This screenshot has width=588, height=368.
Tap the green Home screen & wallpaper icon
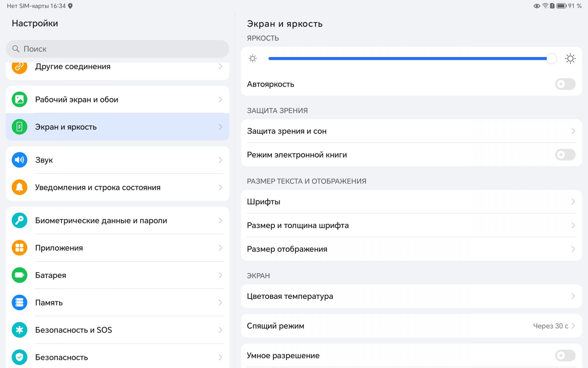pyautogui.click(x=19, y=99)
